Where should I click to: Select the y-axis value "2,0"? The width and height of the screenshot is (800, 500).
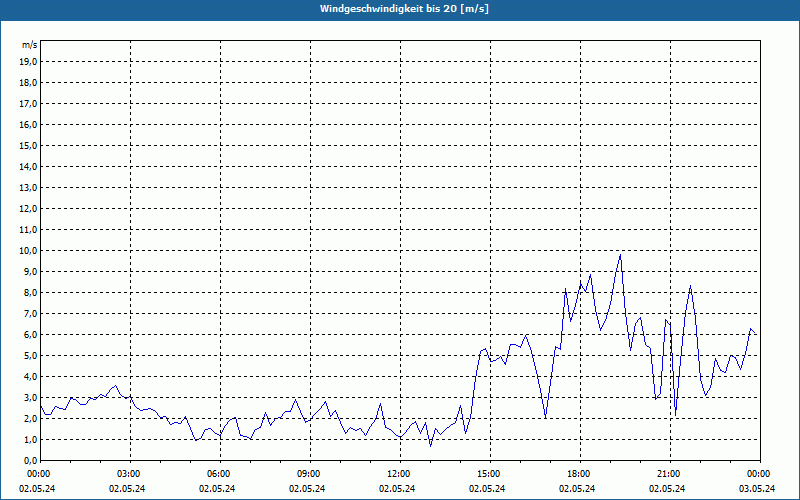point(30,418)
